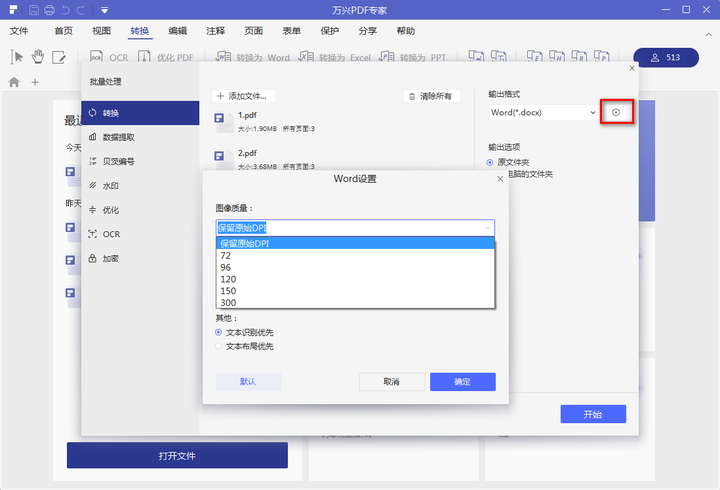
Task: Click Optimize PDF (优化 PDF) toolbar button
Action: 166,57
